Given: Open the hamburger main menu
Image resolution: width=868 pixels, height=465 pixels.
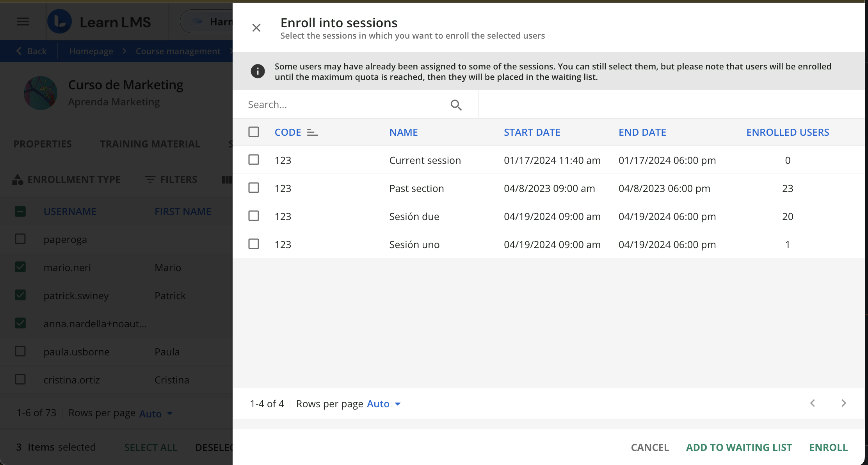Looking at the screenshot, I should click(x=23, y=22).
